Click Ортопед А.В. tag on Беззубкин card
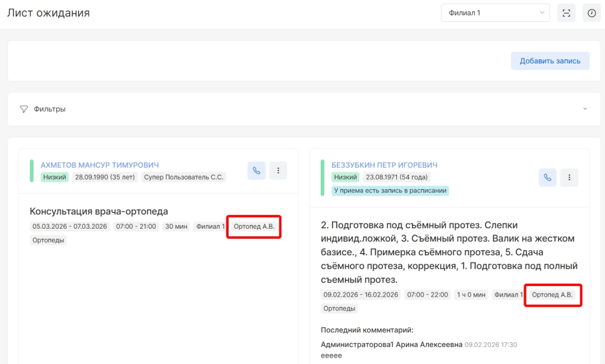The width and height of the screenshot is (605, 364). (x=552, y=295)
